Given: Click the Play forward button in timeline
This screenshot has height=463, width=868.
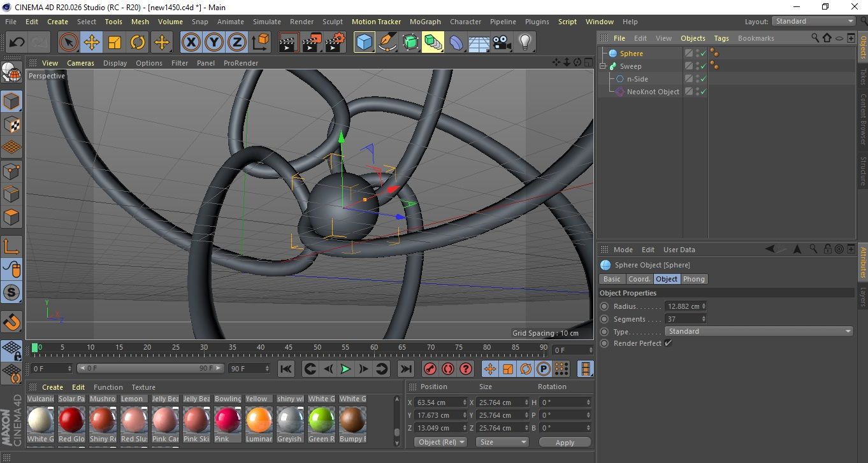Looking at the screenshot, I should point(345,369).
